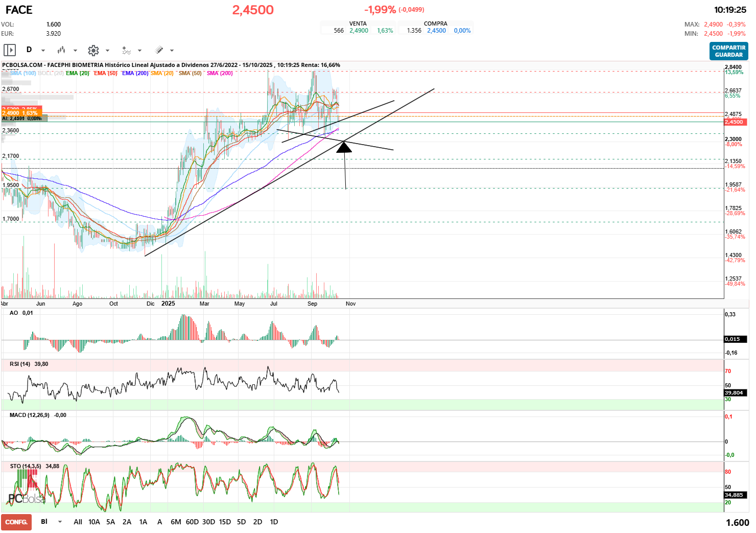This screenshot has width=756, height=533.
Task: Open the gear settings icon
Action: coord(93,50)
